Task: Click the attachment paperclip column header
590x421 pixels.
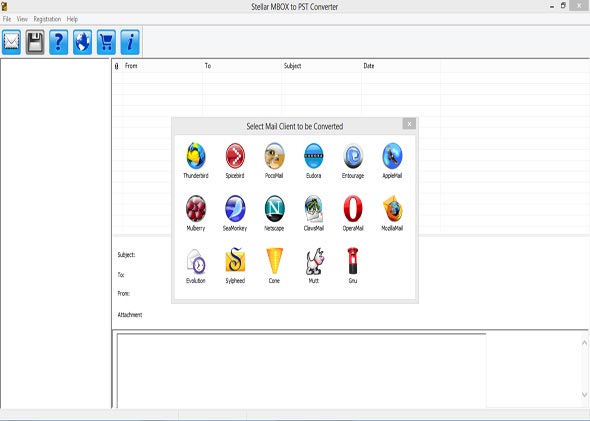Action: tap(116, 66)
